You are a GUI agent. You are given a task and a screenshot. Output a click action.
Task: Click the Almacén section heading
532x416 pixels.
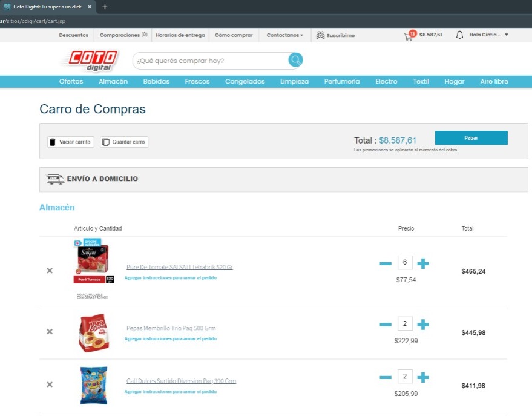tap(57, 207)
